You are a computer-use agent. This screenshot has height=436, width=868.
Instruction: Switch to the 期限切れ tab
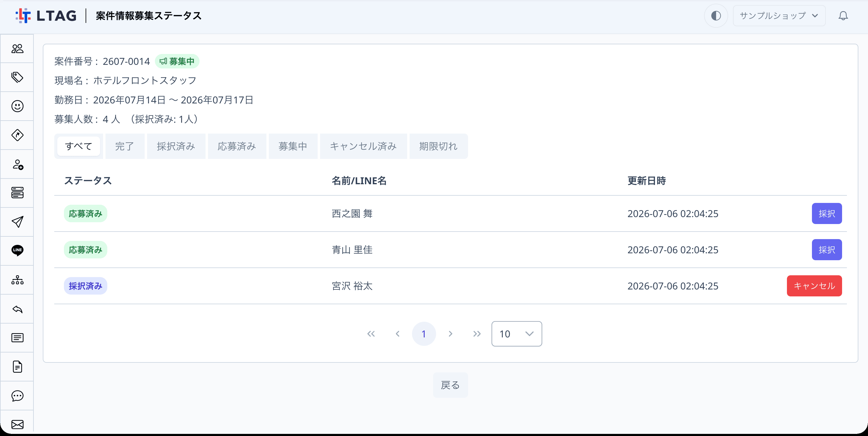pyautogui.click(x=439, y=146)
